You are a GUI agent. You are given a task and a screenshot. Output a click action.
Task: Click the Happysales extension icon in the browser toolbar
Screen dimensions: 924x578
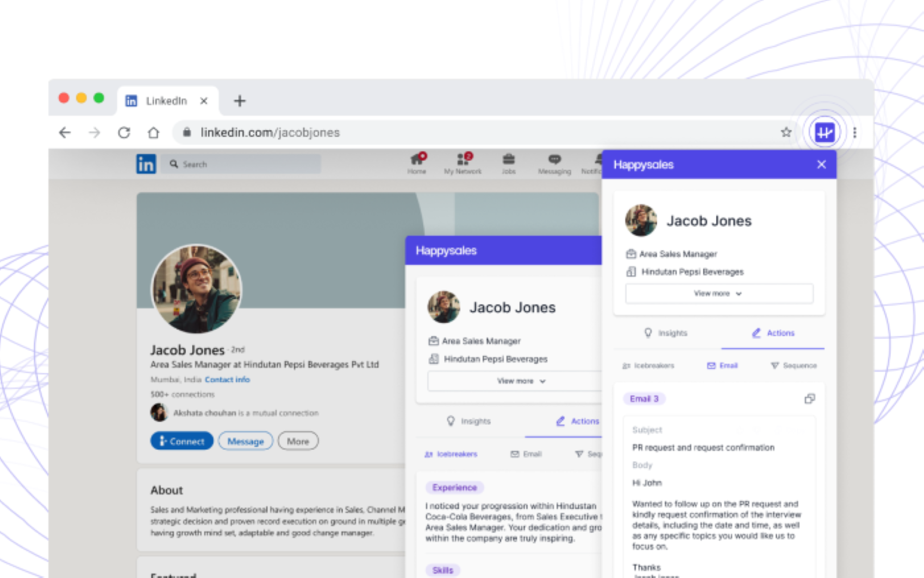825,132
